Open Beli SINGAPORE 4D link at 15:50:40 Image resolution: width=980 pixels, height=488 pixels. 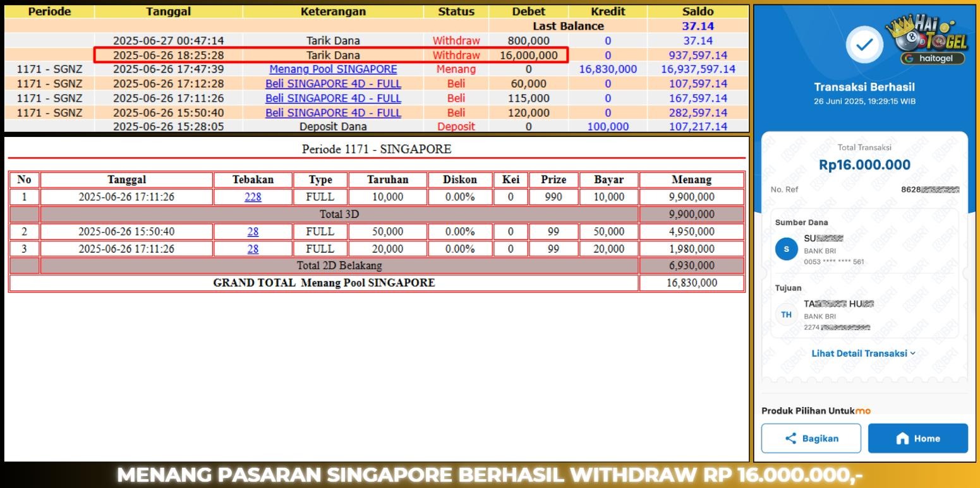pos(333,113)
